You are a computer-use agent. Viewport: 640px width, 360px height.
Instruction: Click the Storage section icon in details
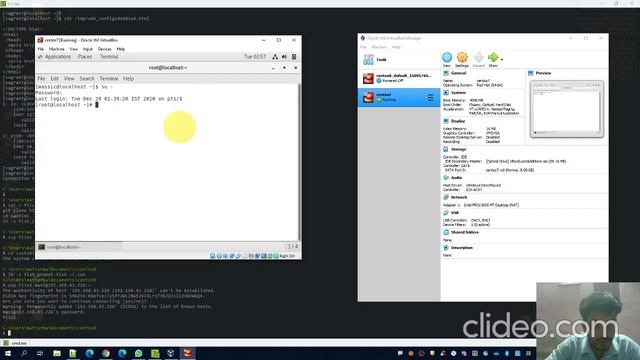coord(446,149)
